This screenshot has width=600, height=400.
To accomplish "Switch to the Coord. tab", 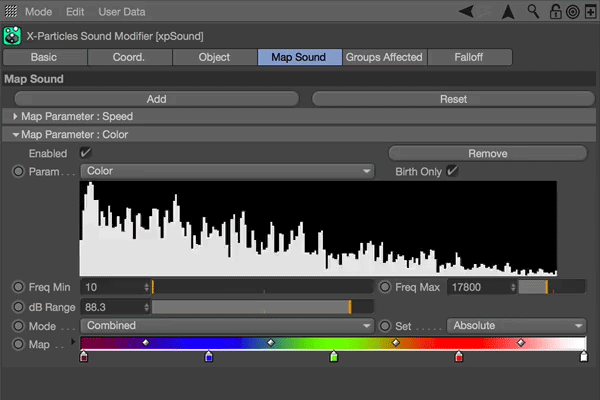I will coord(129,57).
